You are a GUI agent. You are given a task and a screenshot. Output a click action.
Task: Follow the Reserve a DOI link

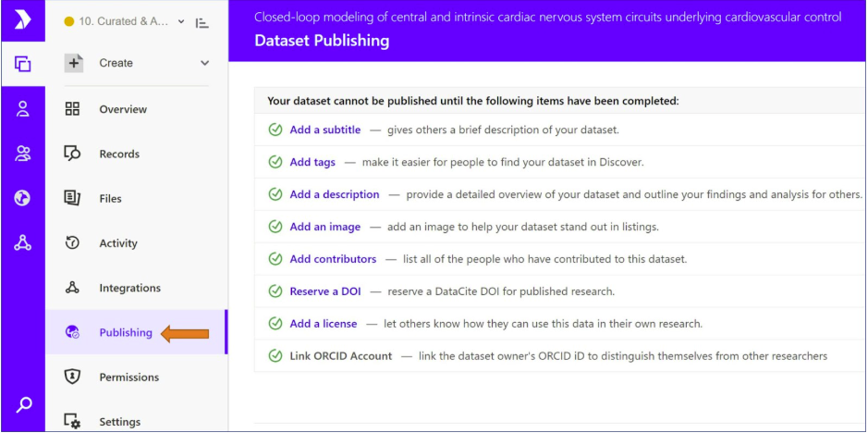point(325,291)
